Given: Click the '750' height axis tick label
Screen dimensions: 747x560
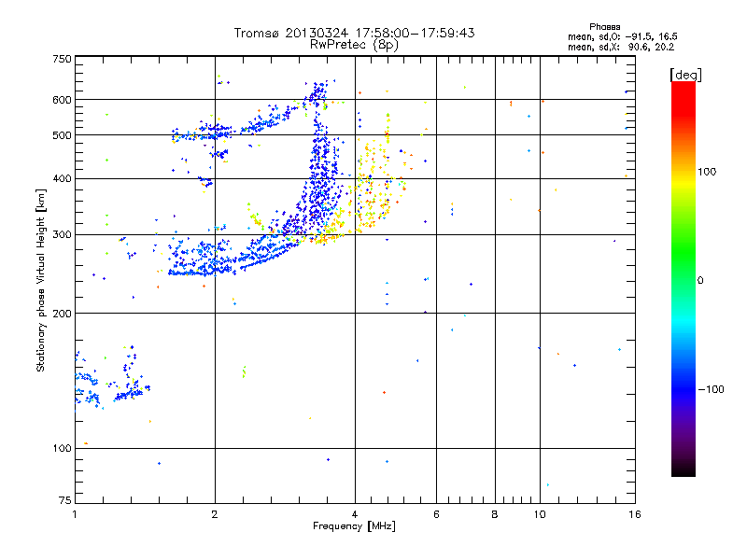Looking at the screenshot, I should coord(62,59).
